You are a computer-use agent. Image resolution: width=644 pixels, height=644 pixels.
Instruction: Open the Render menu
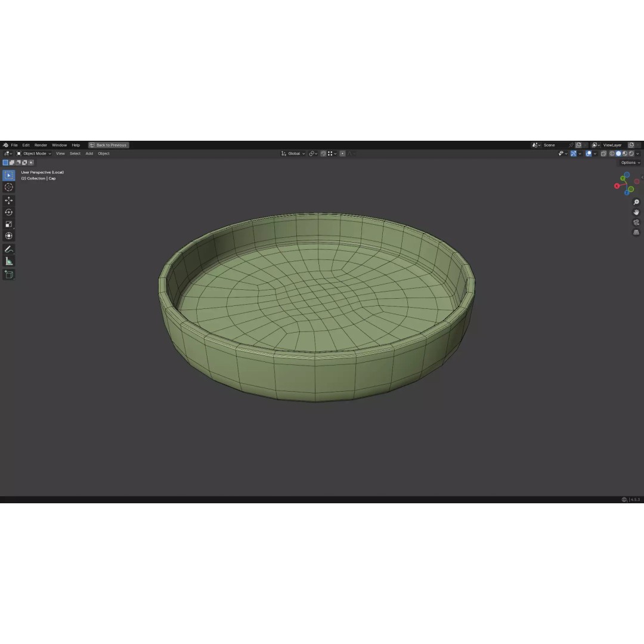click(41, 145)
